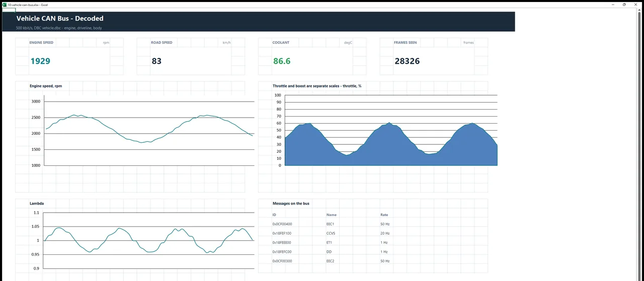
Task: Select the 'Name' column header
Action: [332, 215]
